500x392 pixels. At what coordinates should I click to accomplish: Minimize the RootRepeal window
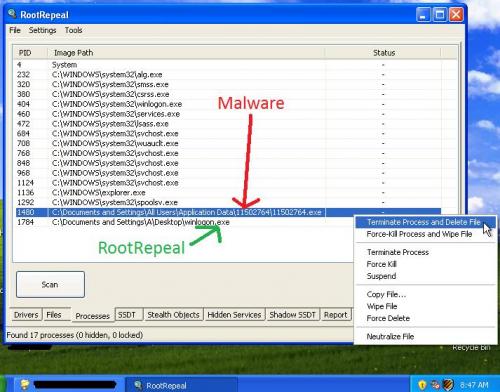click(x=423, y=15)
